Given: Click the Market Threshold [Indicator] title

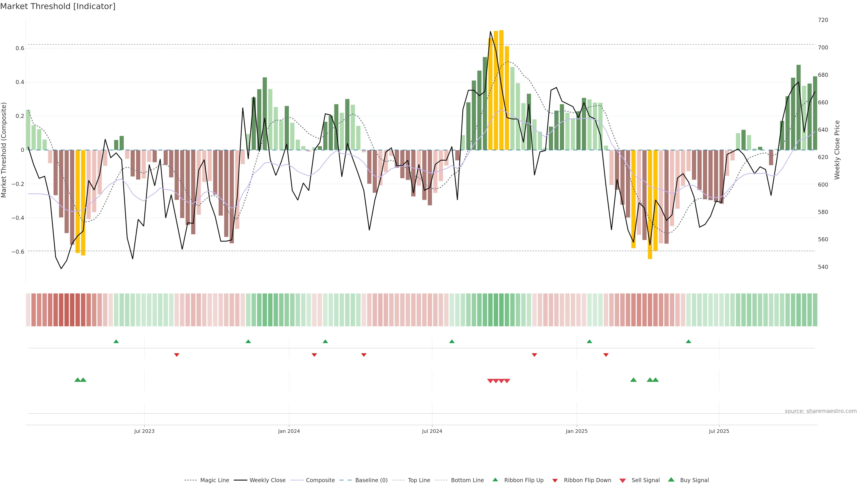Looking at the screenshot, I should (x=58, y=6).
